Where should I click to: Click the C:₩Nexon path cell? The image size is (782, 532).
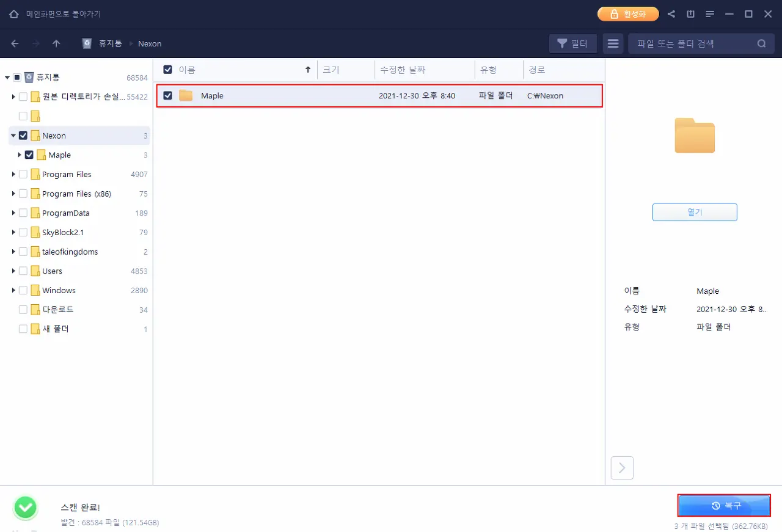coord(545,96)
